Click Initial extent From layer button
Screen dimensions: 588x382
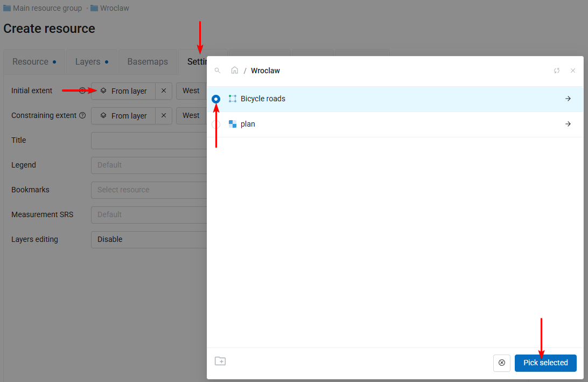tap(124, 91)
